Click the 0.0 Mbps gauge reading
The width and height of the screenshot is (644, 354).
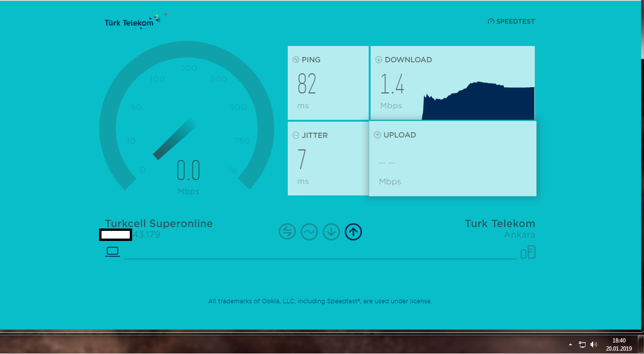pos(188,171)
